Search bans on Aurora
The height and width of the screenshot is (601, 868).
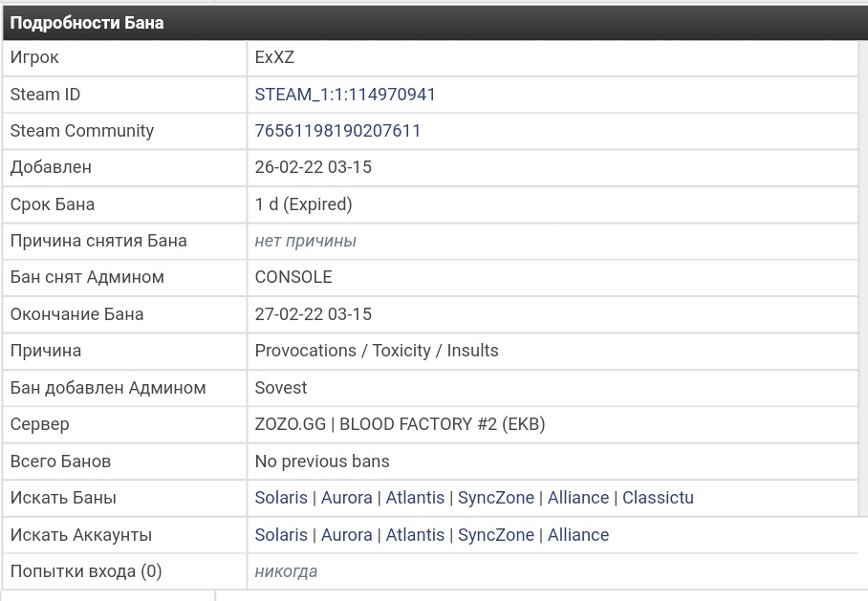[x=346, y=498]
